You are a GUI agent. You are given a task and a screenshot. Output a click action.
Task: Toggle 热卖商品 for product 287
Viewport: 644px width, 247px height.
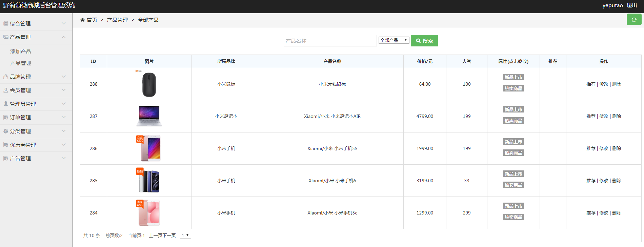pyautogui.click(x=514, y=121)
